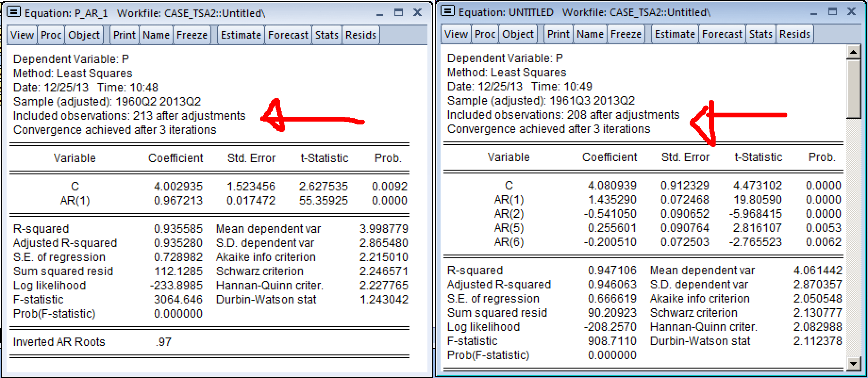868x378 pixels.
Task: Click Forecast button in P_AR_1 window
Action: [288, 35]
